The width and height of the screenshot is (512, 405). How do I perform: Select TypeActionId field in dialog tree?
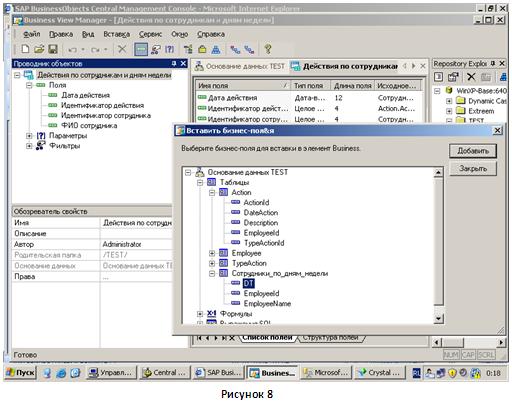click(x=264, y=243)
